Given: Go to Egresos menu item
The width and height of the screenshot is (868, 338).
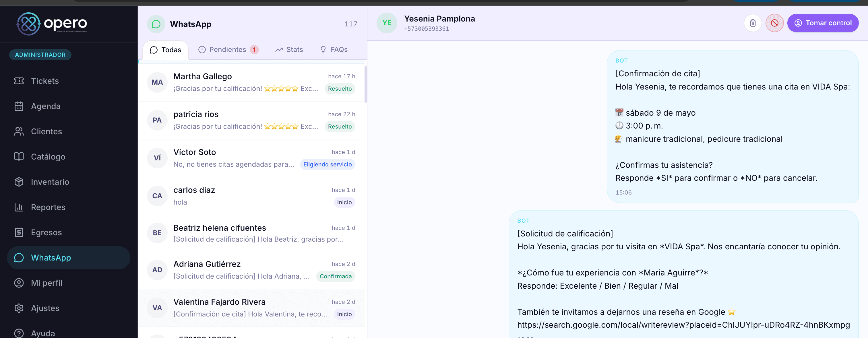Looking at the screenshot, I should click(x=68, y=232).
